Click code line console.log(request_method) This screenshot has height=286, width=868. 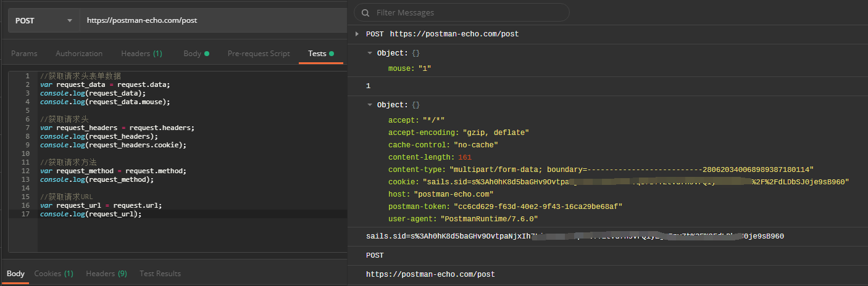97,179
